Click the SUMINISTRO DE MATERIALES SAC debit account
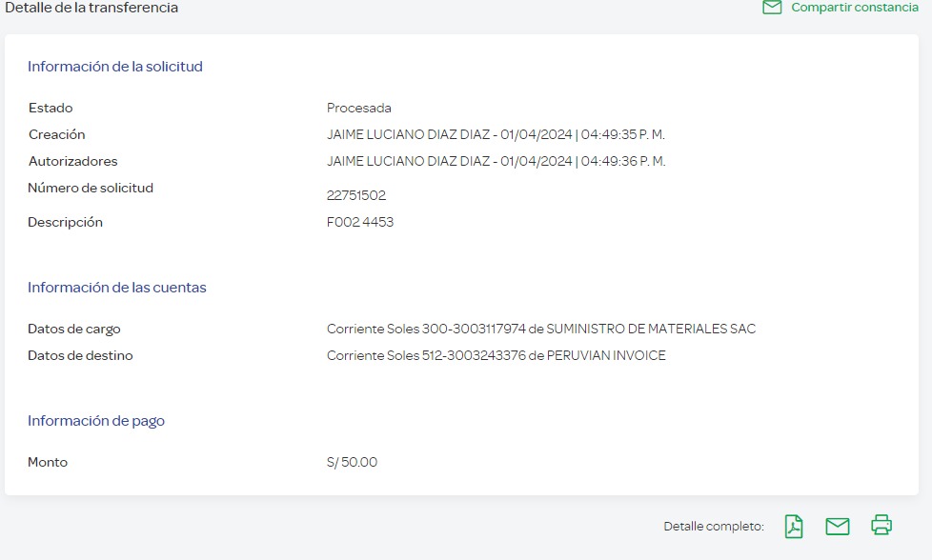 point(540,330)
